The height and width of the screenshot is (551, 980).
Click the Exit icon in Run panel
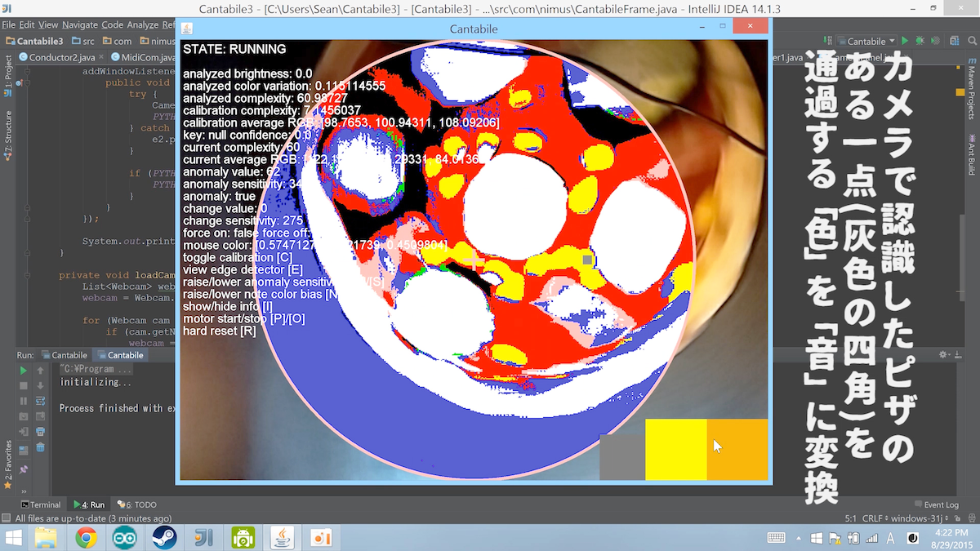(23, 432)
